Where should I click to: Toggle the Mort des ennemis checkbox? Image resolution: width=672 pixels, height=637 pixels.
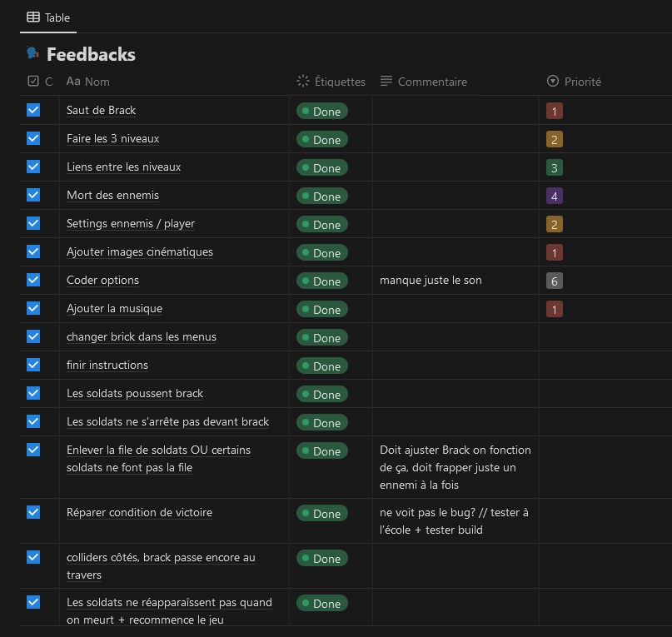33,195
